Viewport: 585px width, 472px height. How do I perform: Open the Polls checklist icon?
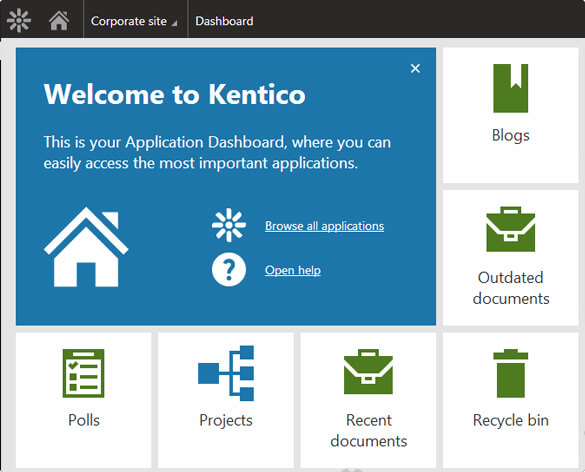(x=83, y=373)
